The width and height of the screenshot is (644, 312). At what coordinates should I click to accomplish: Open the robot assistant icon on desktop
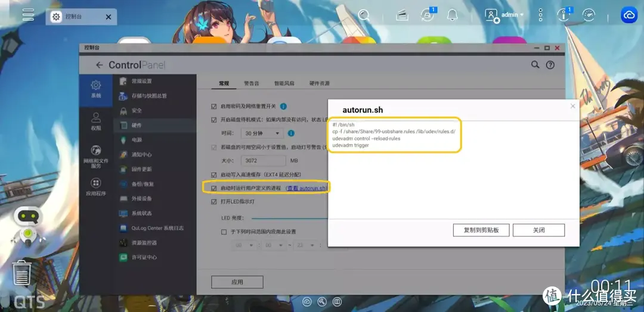(27, 226)
